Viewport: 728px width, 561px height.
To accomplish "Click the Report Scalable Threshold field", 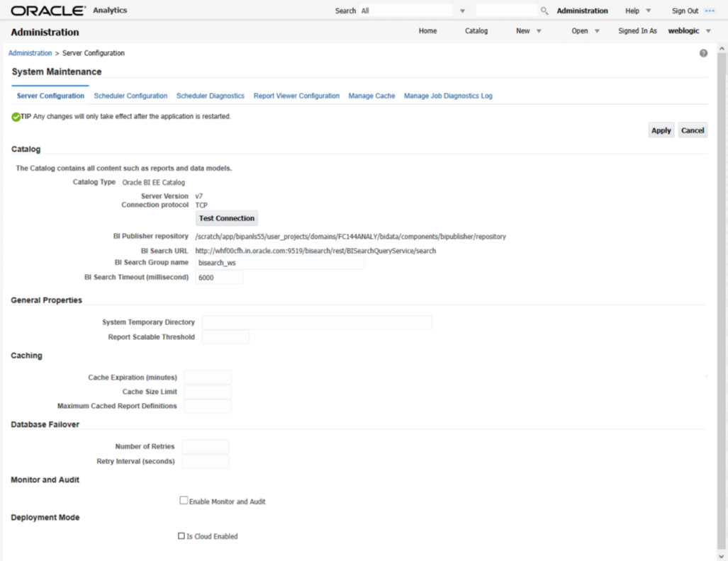I will [x=225, y=337].
